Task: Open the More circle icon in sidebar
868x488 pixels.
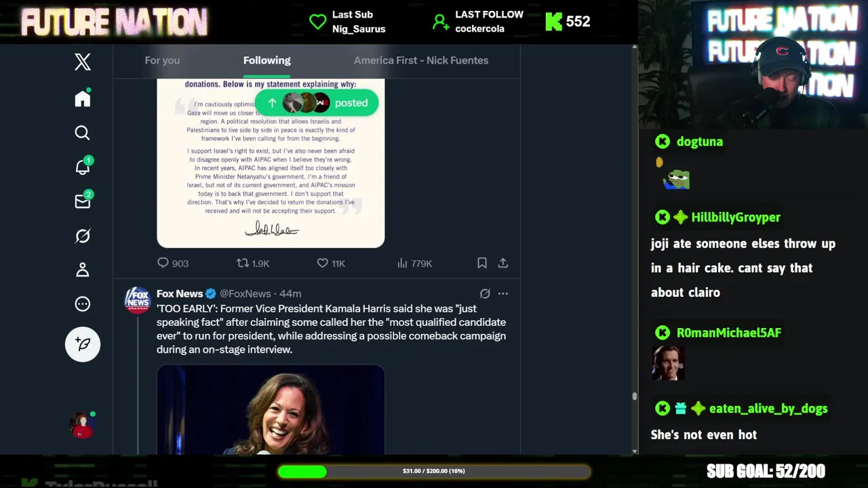Action: [x=83, y=304]
